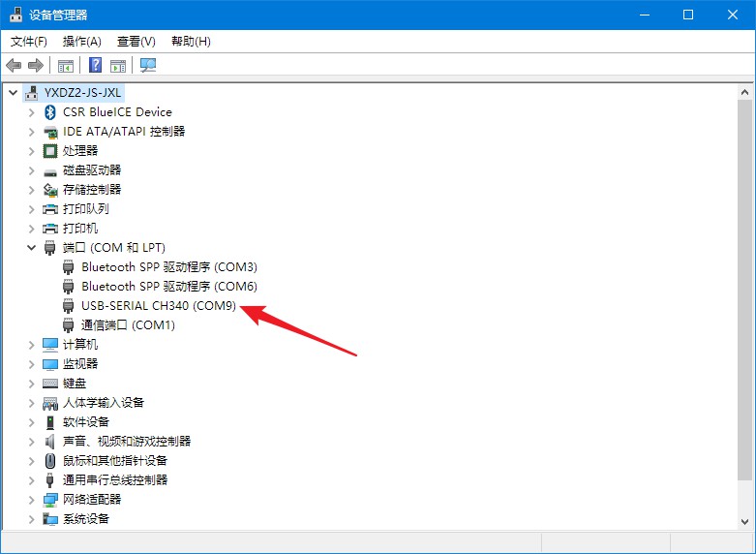Open the 文件(F) menu
Screen dimensions: 756x554
click(29, 42)
